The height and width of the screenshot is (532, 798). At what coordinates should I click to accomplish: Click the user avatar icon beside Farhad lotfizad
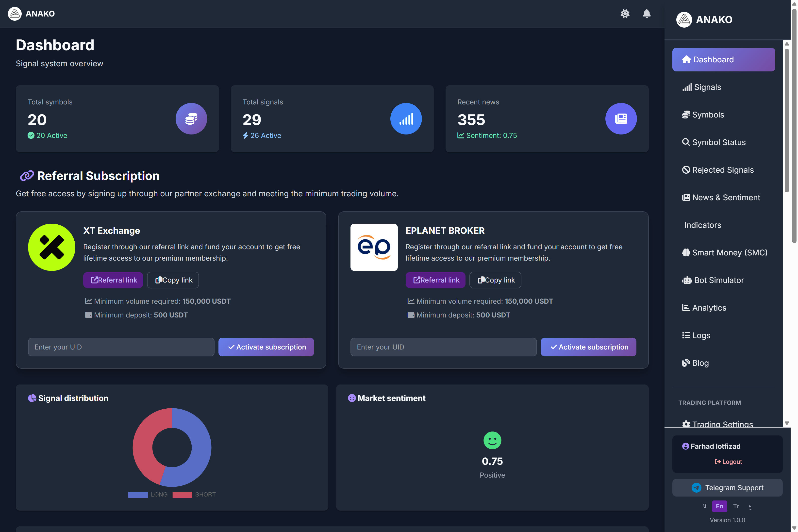point(685,447)
